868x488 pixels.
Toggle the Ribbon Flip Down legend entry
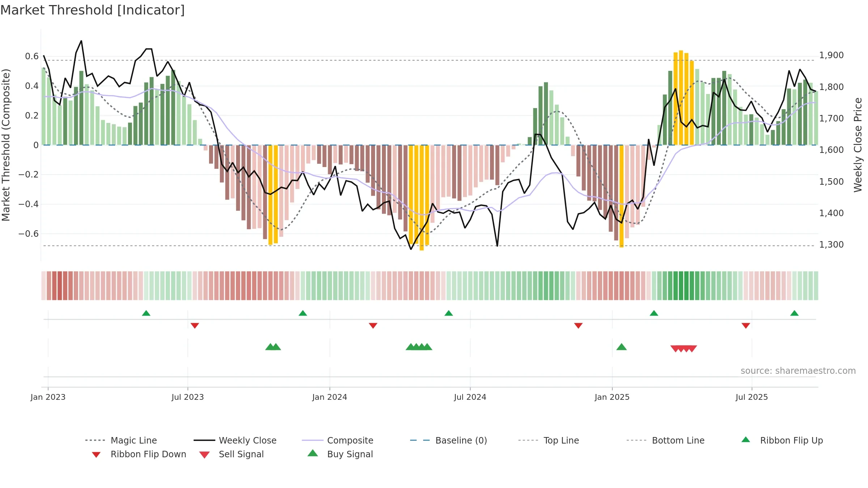[x=139, y=454]
